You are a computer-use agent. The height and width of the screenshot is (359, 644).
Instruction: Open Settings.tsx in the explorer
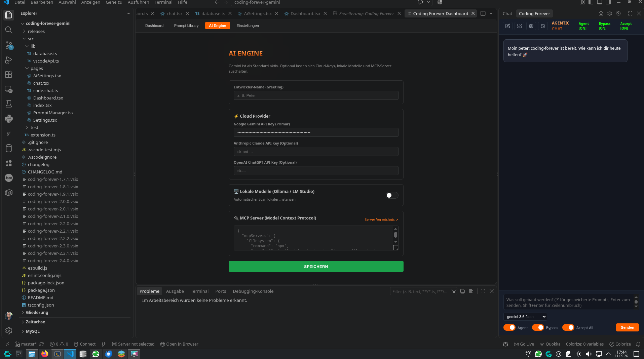pyautogui.click(x=45, y=120)
